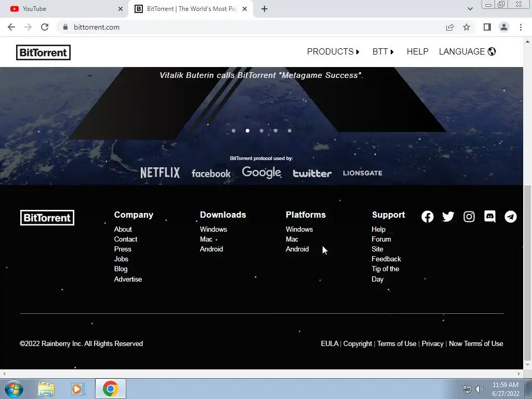
Task: Click the browser forward arrow
Action: coord(28,27)
